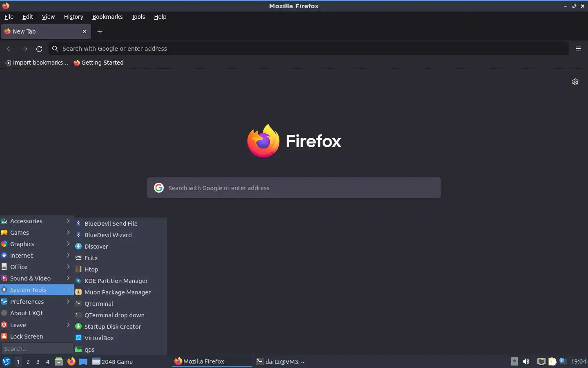Open the clipboard notes tray icon

pyautogui.click(x=552, y=361)
